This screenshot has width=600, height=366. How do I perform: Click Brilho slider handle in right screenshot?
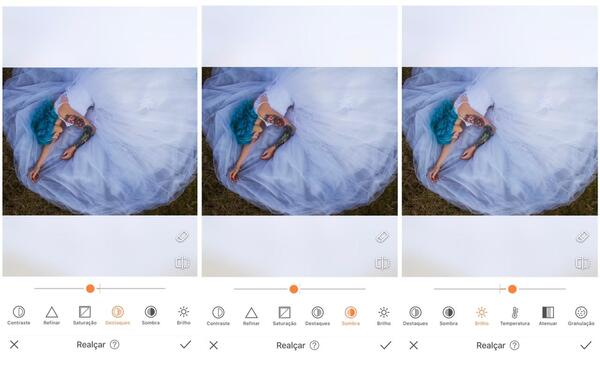pyautogui.click(x=512, y=289)
